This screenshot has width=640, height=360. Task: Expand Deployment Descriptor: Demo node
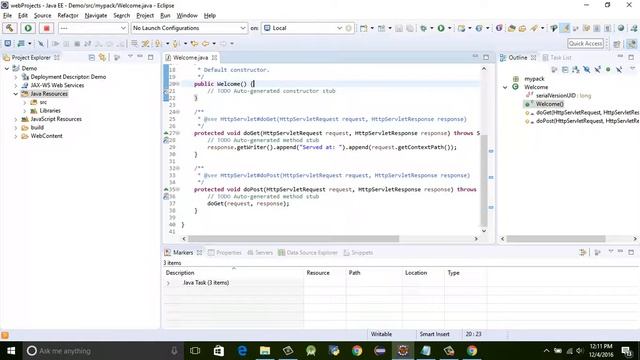point(16,77)
